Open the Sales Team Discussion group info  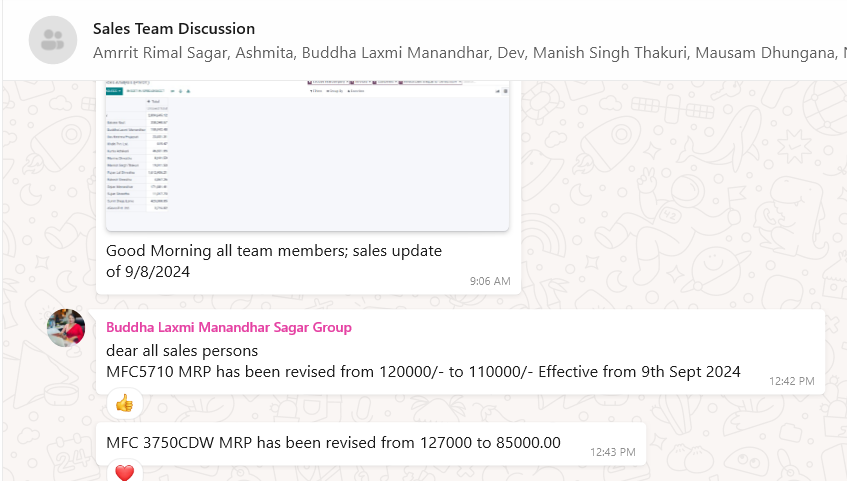click(173, 29)
